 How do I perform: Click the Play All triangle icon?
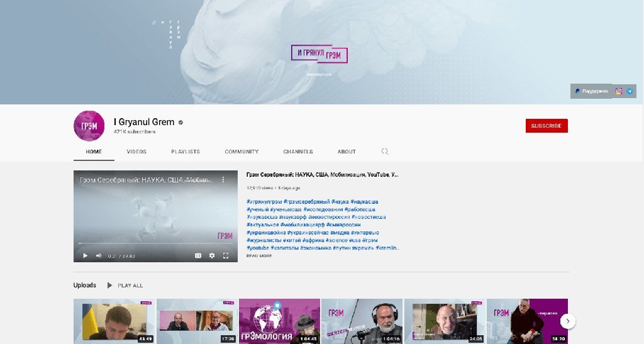(109, 286)
